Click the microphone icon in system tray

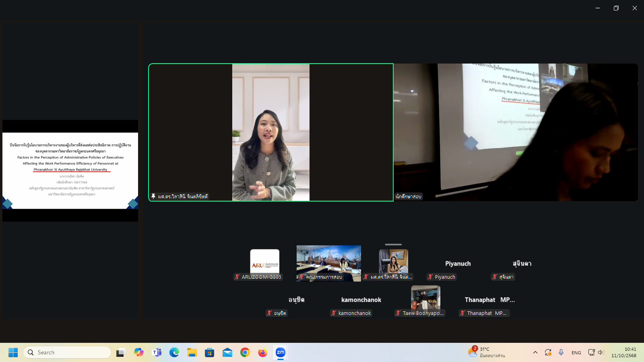coord(561,352)
